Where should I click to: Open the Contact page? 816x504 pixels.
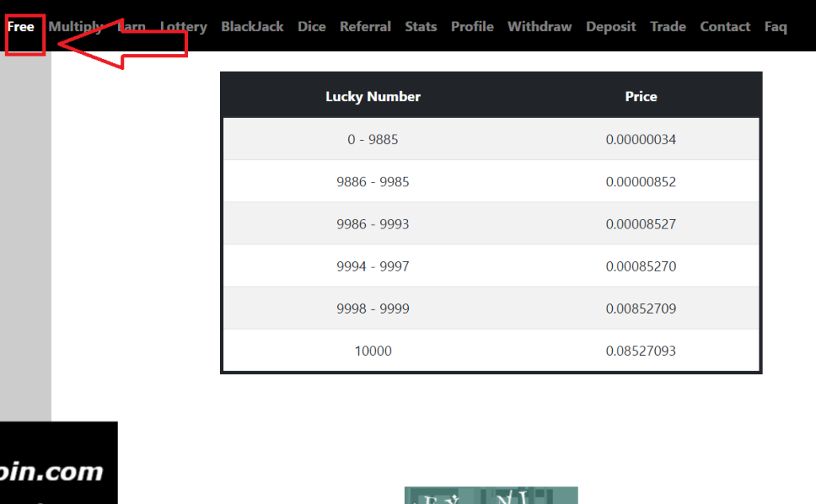coord(724,26)
